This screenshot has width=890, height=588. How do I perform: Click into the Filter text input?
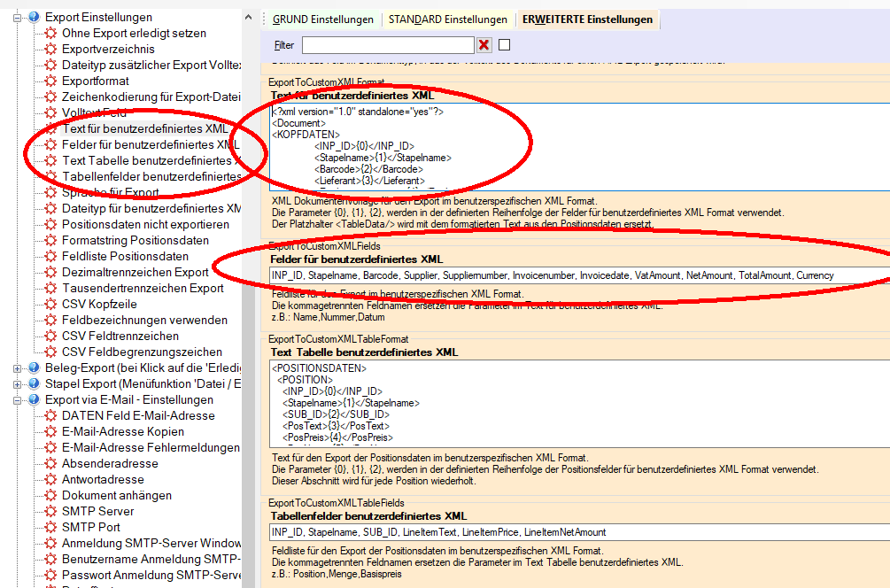388,45
